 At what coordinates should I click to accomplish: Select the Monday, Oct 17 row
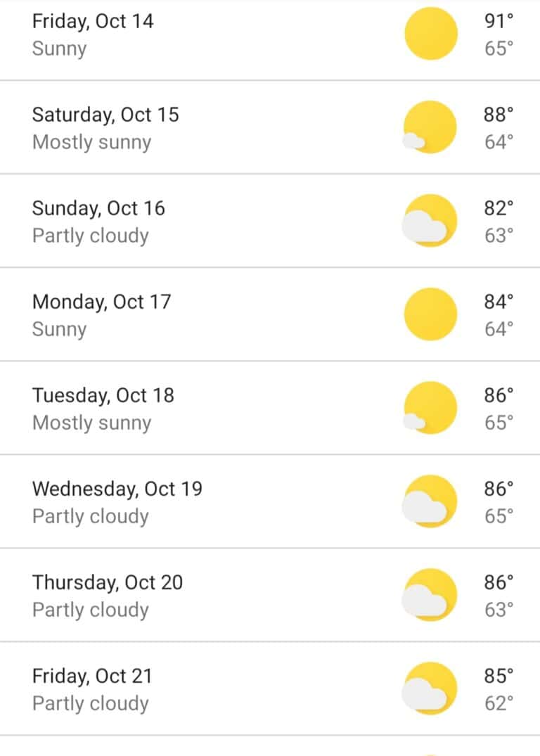coord(270,314)
